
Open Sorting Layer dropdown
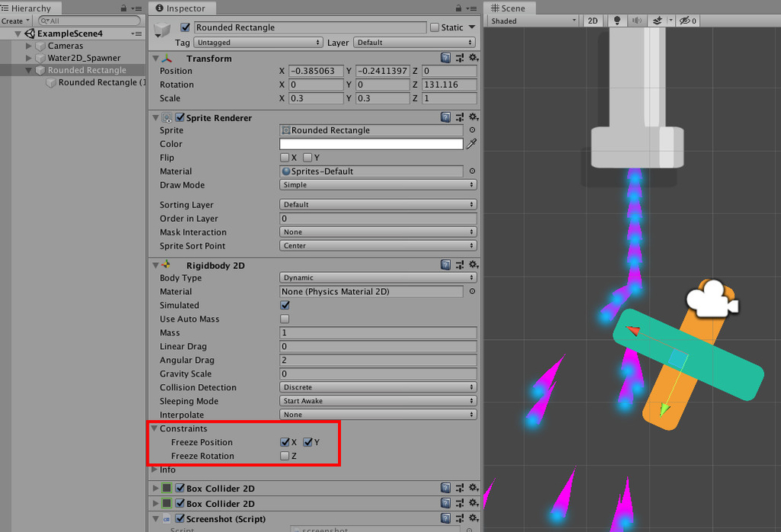[378, 204]
